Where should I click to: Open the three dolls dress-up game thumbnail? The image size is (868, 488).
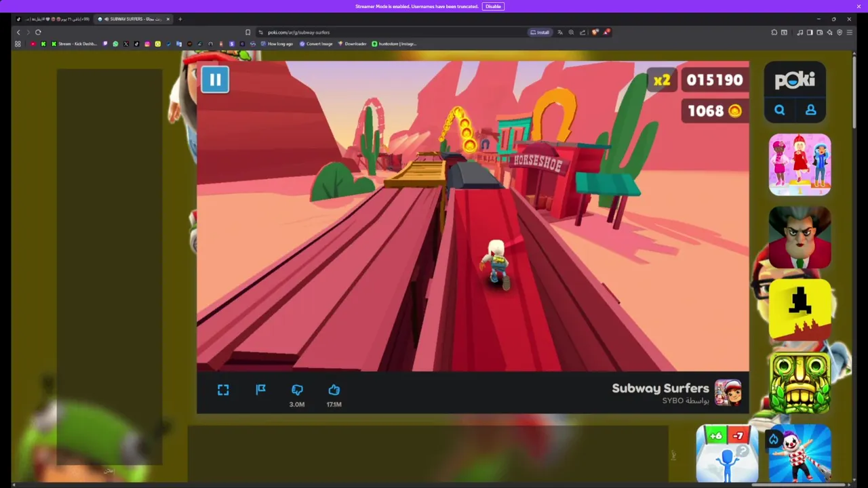point(800,164)
